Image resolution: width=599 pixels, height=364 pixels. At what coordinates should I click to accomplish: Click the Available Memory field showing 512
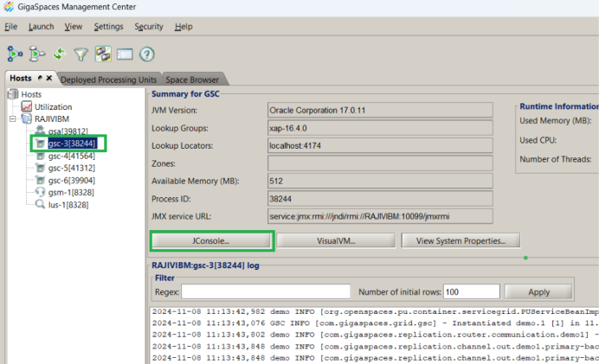tap(380, 181)
